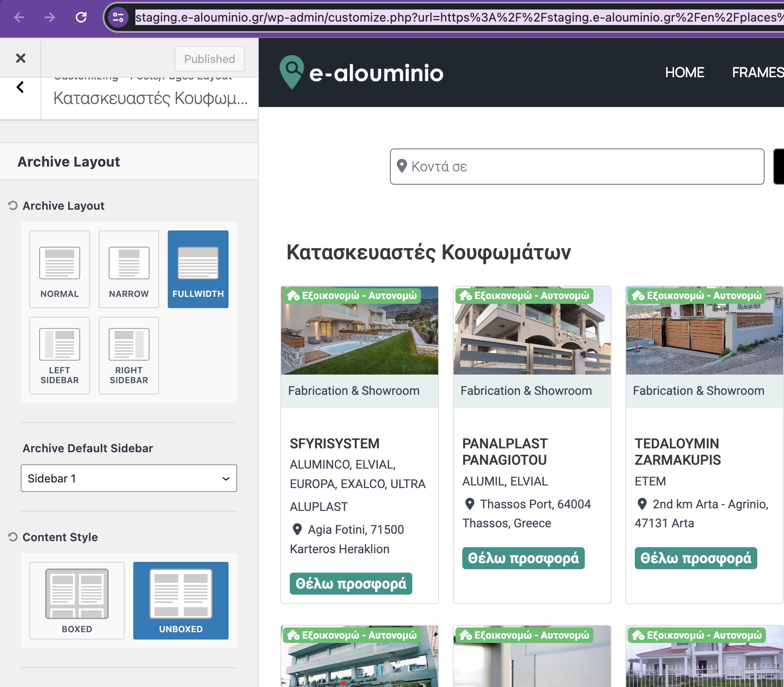Image resolution: width=784 pixels, height=687 pixels.
Task: Select the Boxed content style
Action: point(77,601)
